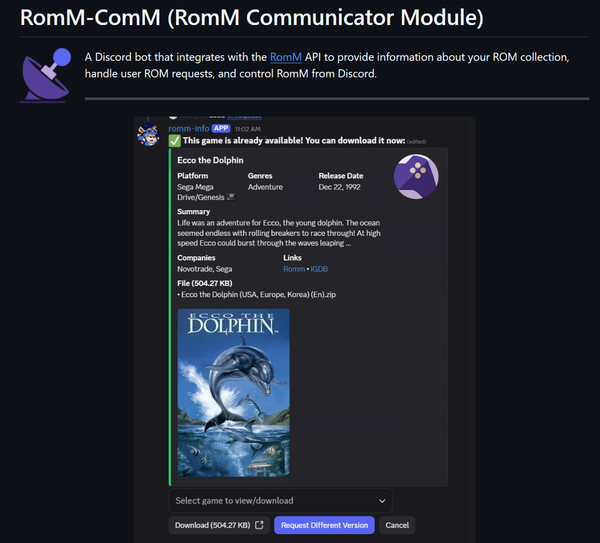Click the Request Different Version button

click(x=324, y=525)
